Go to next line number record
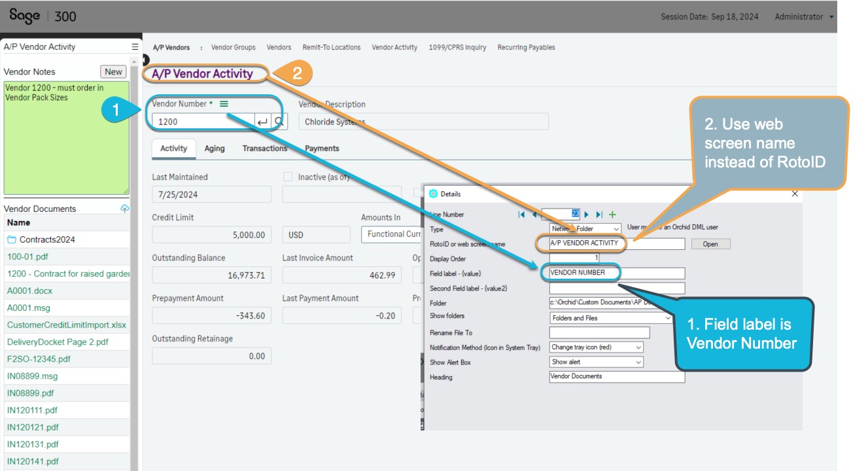 coord(587,215)
